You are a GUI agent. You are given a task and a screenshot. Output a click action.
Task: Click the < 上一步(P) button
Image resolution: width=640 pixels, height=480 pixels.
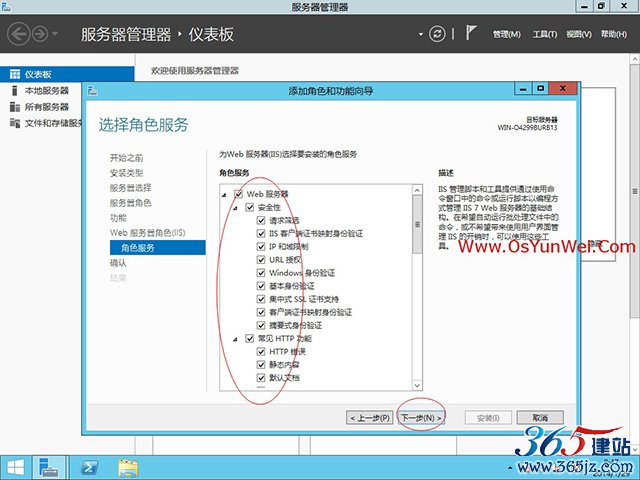pos(369,418)
